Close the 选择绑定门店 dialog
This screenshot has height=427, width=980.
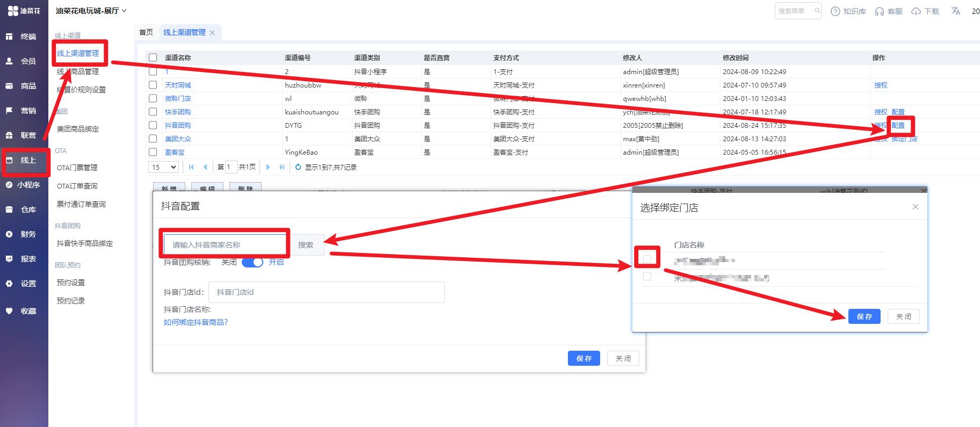tap(916, 207)
